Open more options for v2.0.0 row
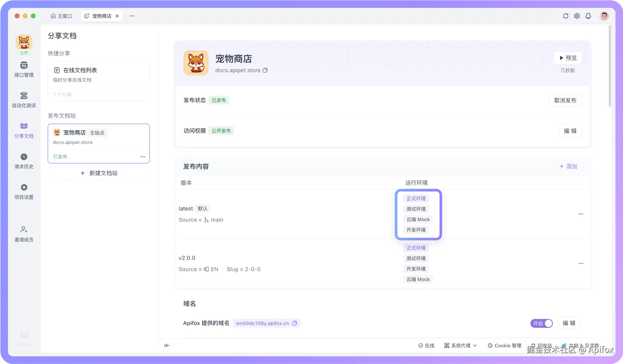623x364 pixels. pos(581,264)
